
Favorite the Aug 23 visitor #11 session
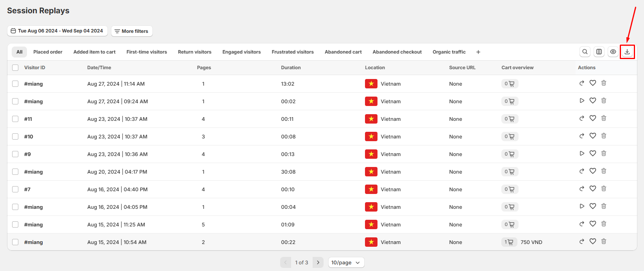pyautogui.click(x=593, y=118)
